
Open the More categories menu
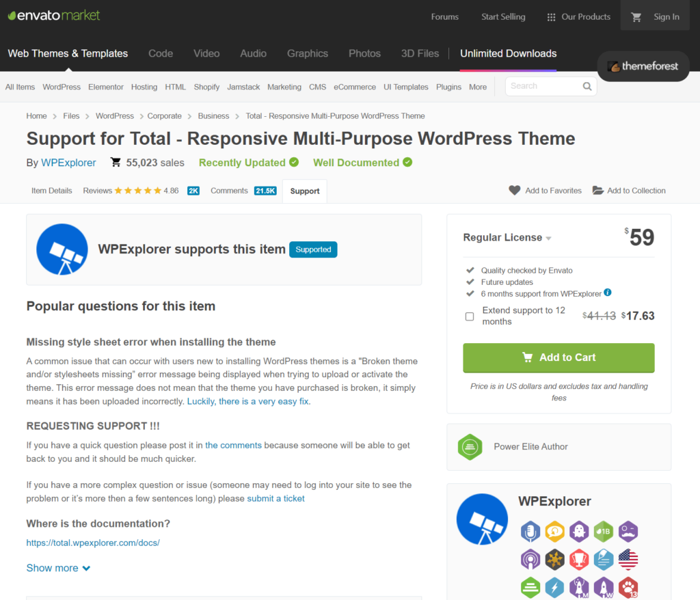(x=478, y=87)
